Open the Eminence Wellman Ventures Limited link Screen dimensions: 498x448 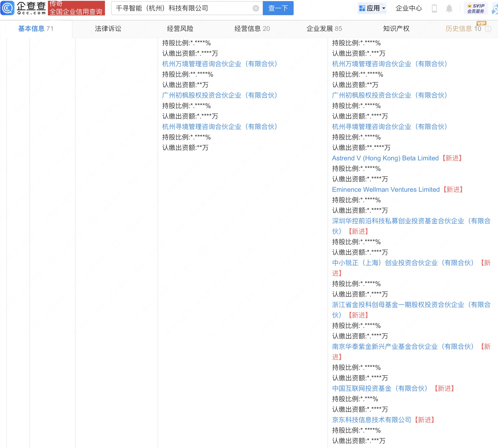386,190
